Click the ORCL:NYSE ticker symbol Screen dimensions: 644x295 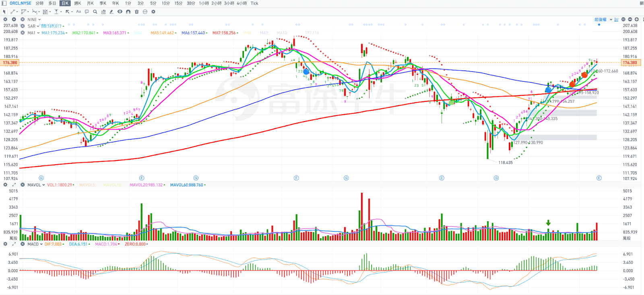tap(21, 3)
